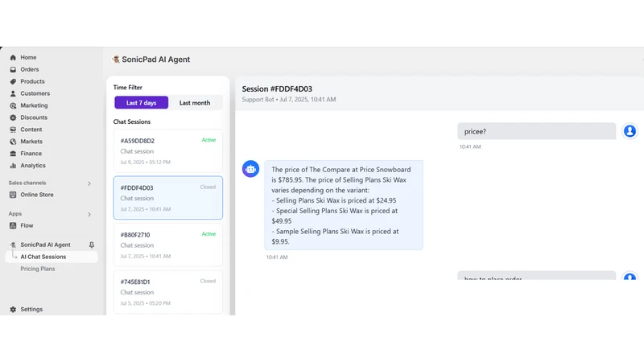This screenshot has height=362, width=644.
Task: Open chat session #A59DD8D2
Action: 168,150
